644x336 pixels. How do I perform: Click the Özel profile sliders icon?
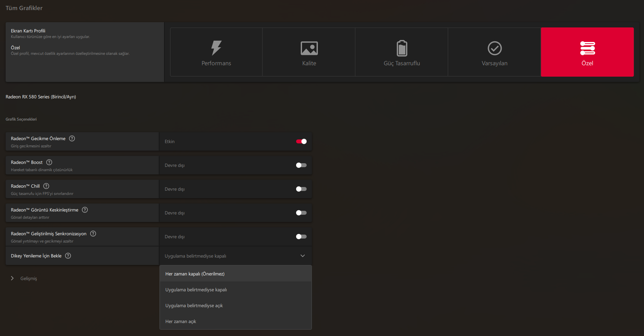click(588, 48)
